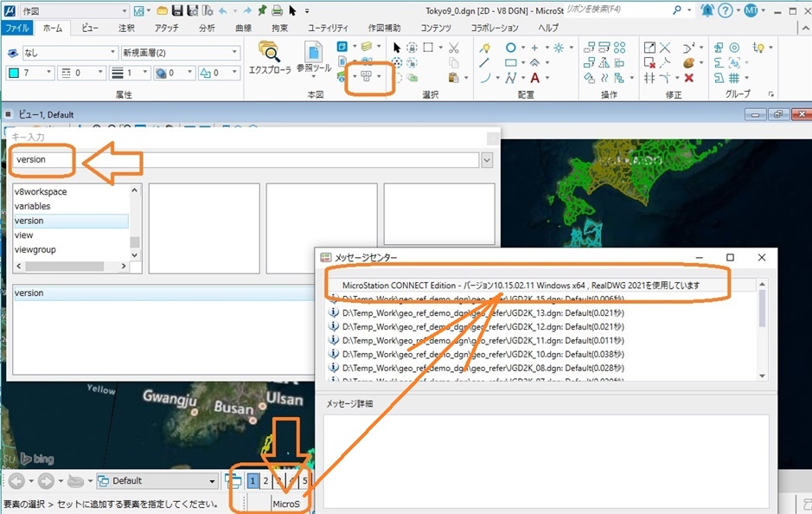The width and height of the screenshot is (812, 514).
Task: Select the Place Block rectangle tool
Action: (x=510, y=62)
